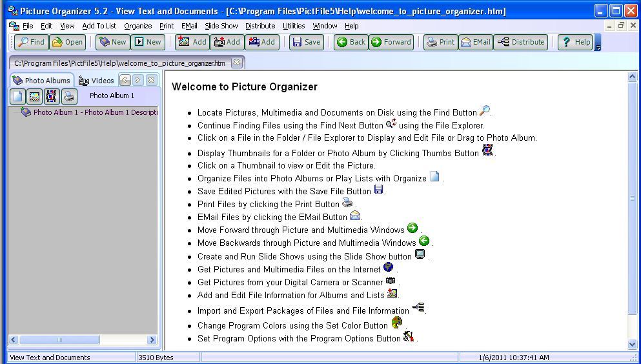Image resolution: width=641 pixels, height=364 pixels.
Task: Click the film thumbnails icon in album panel
Action: [x=52, y=96]
